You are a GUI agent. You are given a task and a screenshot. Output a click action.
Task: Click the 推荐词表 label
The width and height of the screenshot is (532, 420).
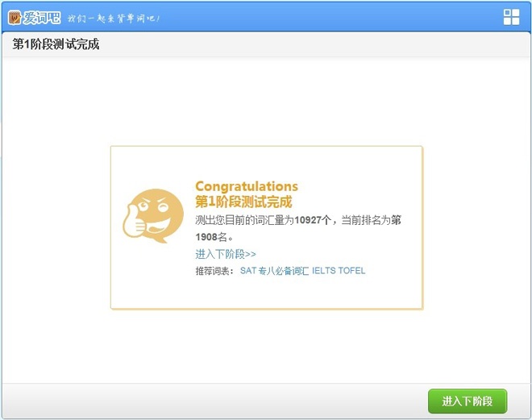214,271
